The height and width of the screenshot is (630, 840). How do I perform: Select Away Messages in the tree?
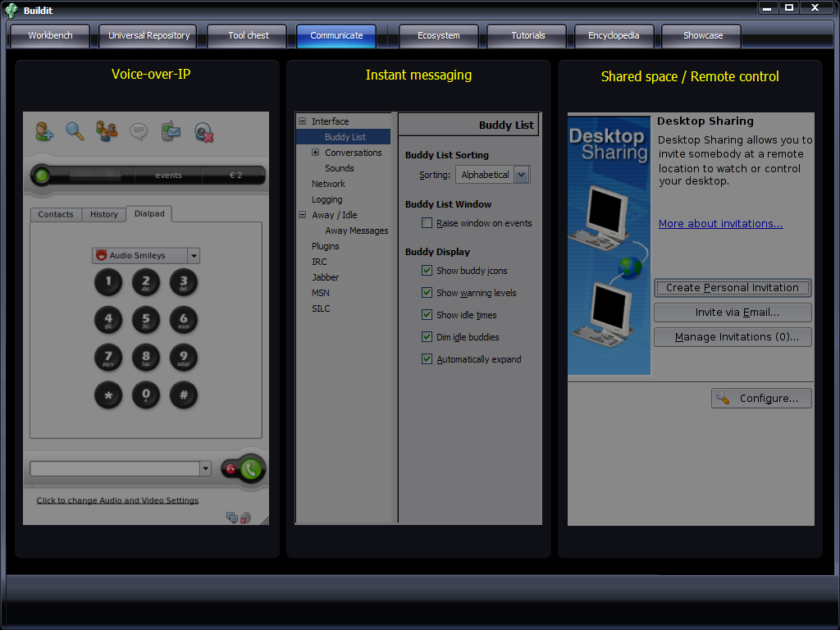pos(356,231)
